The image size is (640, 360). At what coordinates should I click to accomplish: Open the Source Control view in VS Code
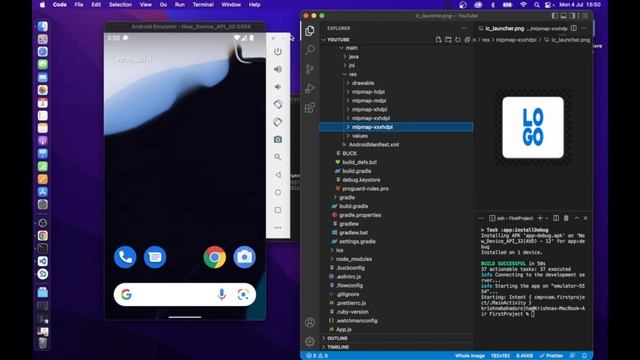[310, 69]
